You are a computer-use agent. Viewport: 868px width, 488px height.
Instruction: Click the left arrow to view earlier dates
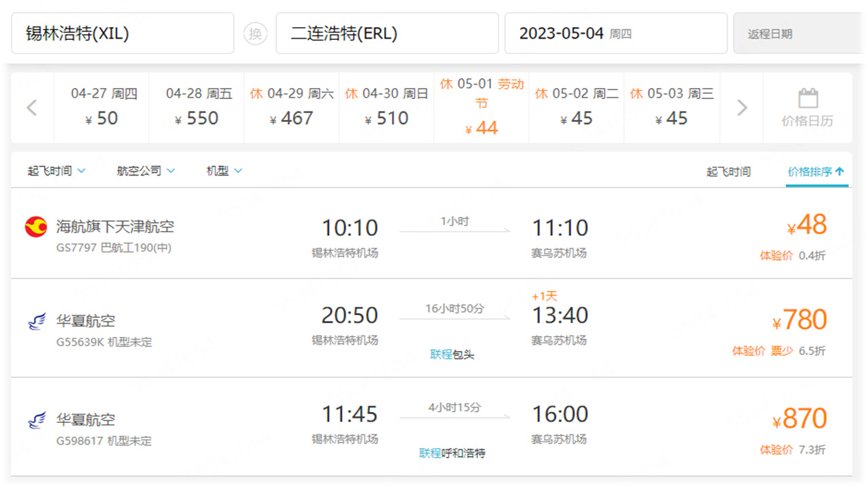[x=31, y=107]
